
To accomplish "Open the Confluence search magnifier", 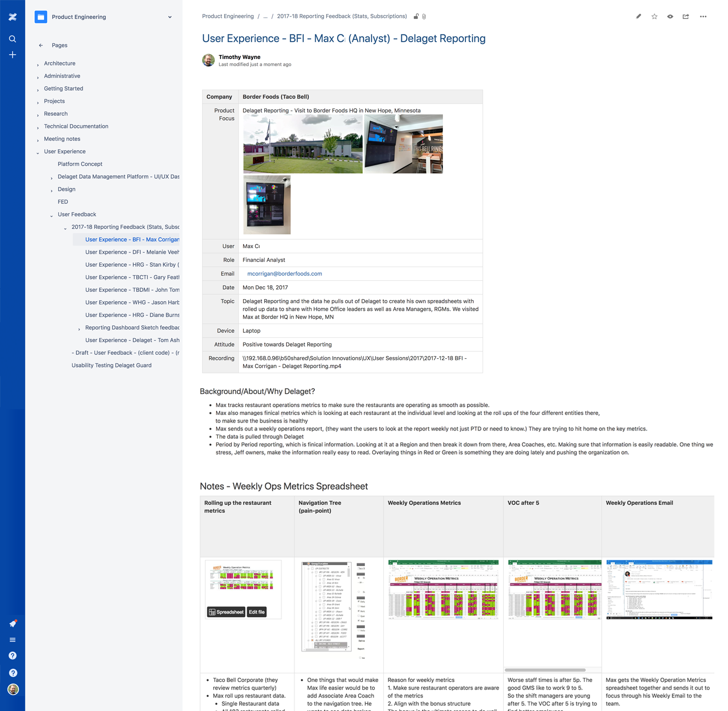I will (x=13, y=39).
